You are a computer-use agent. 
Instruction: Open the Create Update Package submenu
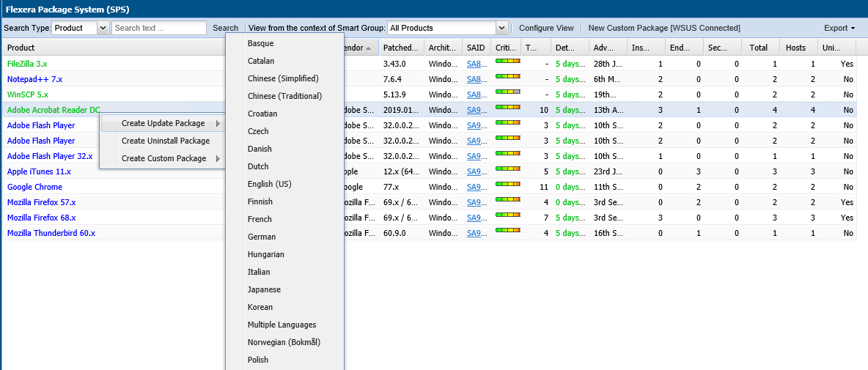click(x=163, y=123)
